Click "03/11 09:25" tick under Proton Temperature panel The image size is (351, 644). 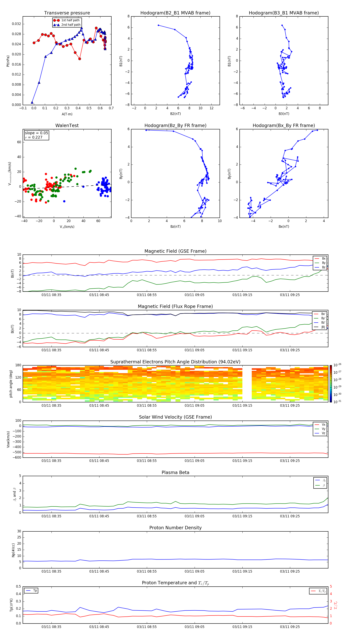coord(290,627)
